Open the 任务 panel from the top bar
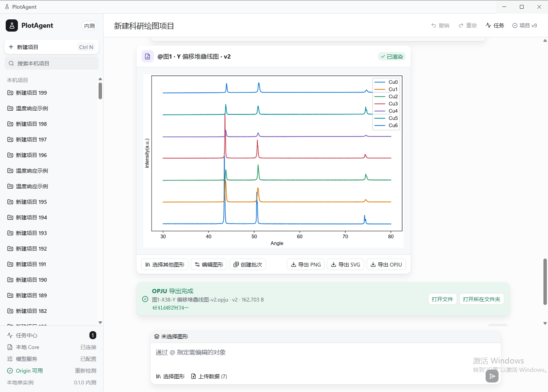Viewport: 548px width, 392px height. pyautogui.click(x=495, y=25)
